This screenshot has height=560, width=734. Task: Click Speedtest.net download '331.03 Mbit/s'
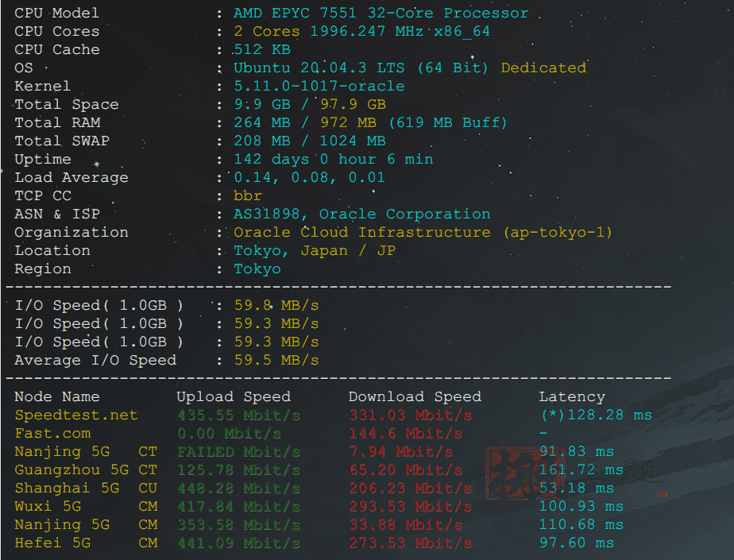[x=411, y=415]
